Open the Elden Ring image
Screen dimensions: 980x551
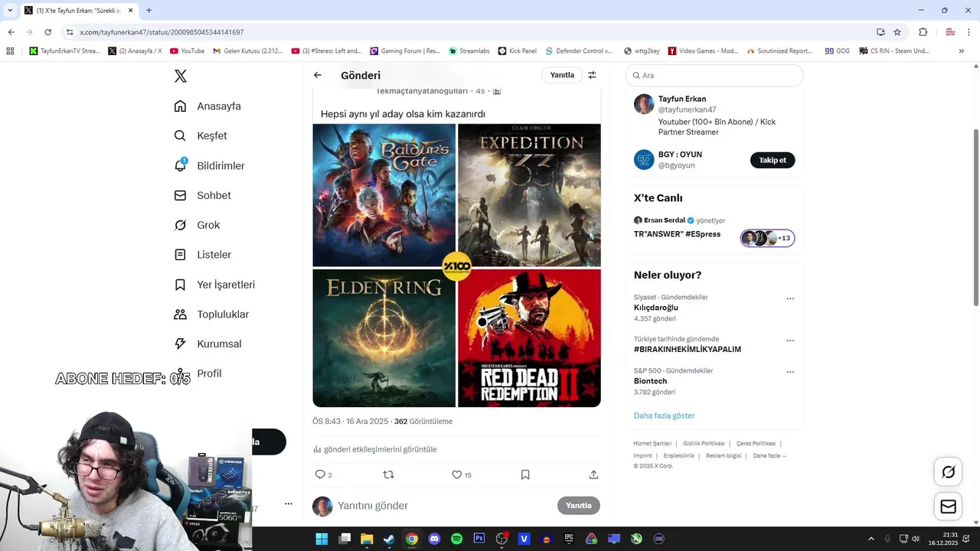[x=384, y=337]
